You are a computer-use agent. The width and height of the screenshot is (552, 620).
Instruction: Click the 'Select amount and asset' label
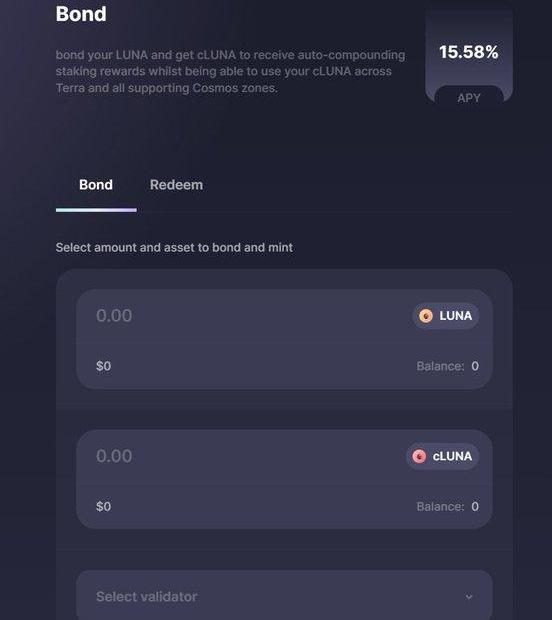[x=174, y=248]
